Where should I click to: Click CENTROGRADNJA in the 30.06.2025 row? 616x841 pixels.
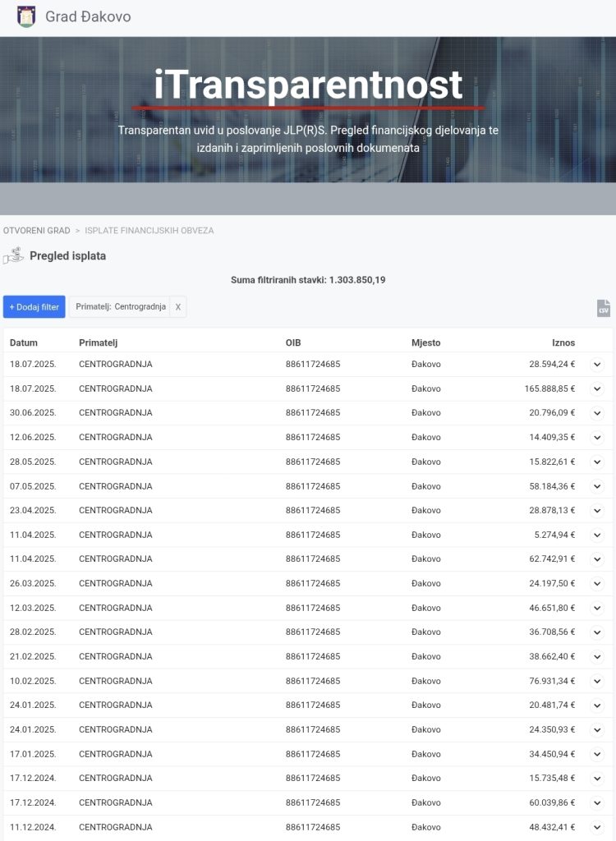(115, 412)
